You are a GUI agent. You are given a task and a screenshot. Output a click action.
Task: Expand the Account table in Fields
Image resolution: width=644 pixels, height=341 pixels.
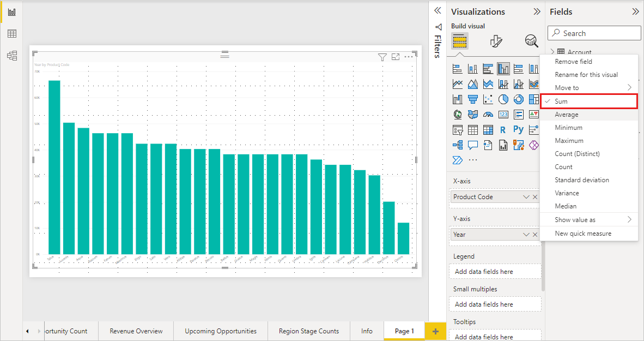point(553,52)
